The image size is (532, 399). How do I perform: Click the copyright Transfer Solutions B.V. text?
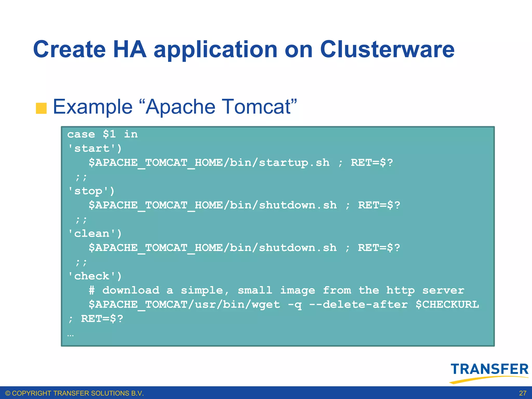74,393
